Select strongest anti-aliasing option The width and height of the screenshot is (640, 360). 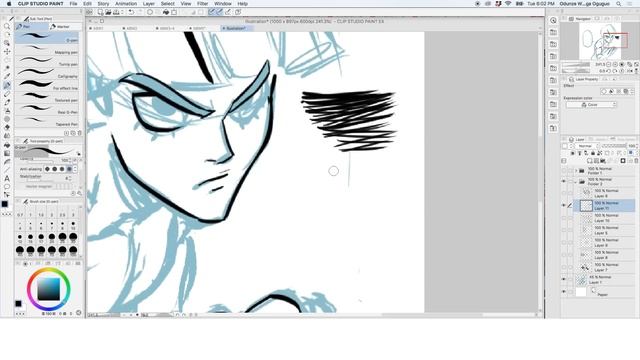(69, 169)
